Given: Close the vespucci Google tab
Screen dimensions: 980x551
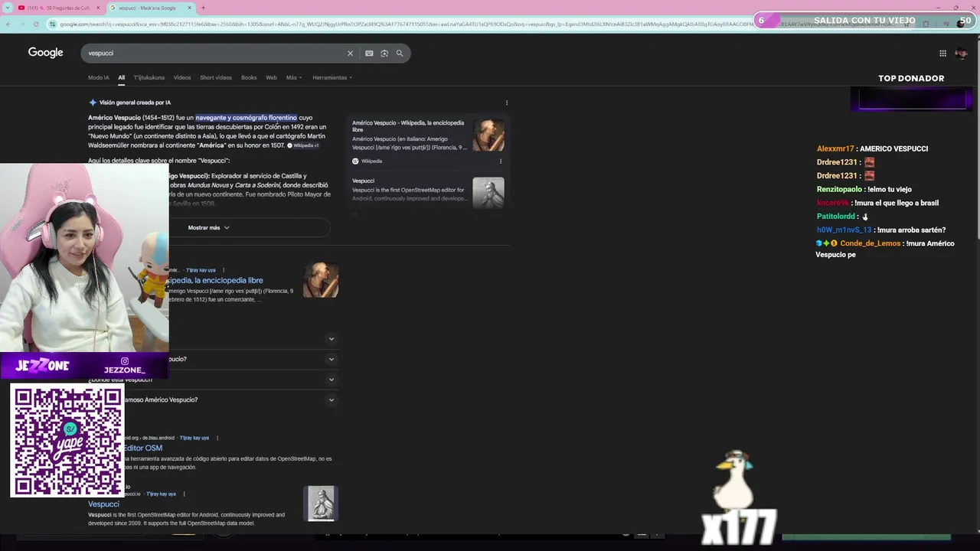Looking at the screenshot, I should [190, 8].
